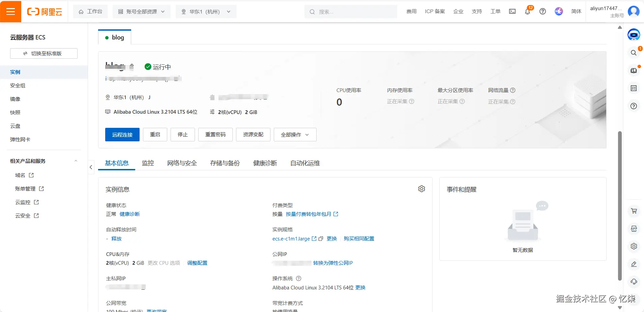The image size is (644, 312).
Task: Expand the 账号全部资源 resource dropdown
Action: (141, 11)
